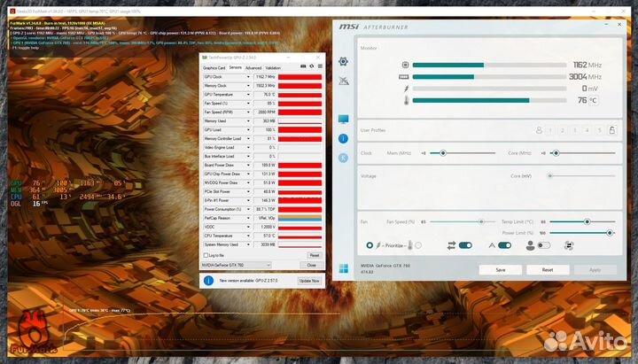Select user profile slot 5

[x=599, y=130]
